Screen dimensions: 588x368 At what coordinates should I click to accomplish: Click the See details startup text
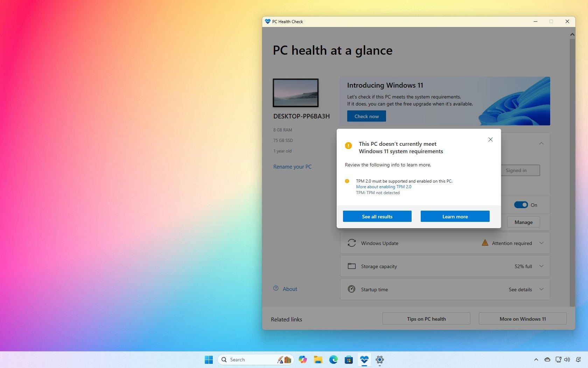tap(520, 289)
